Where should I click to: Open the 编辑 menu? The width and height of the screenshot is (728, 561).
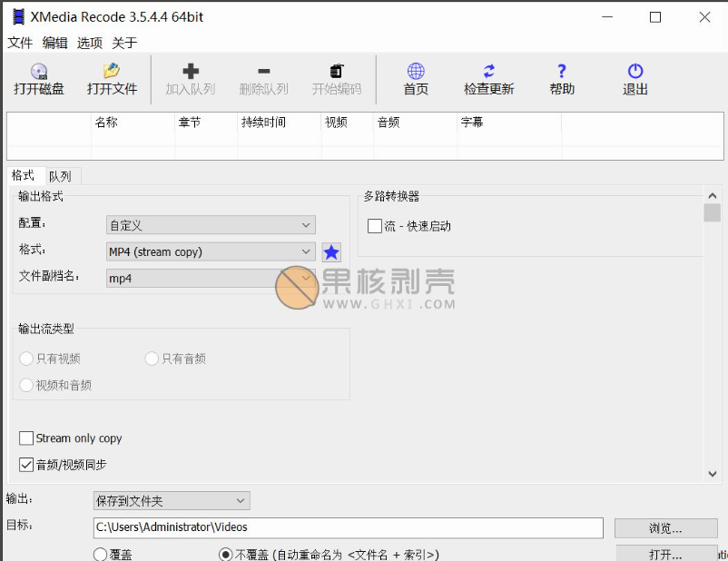pos(54,43)
